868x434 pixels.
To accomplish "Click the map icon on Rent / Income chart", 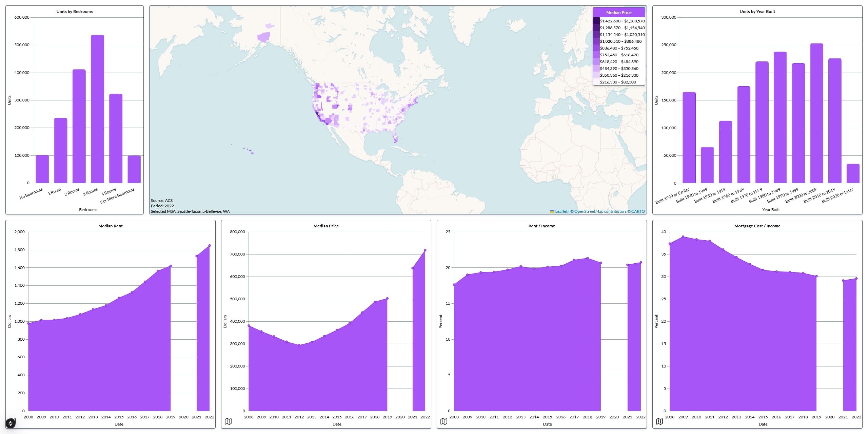I will tap(444, 421).
